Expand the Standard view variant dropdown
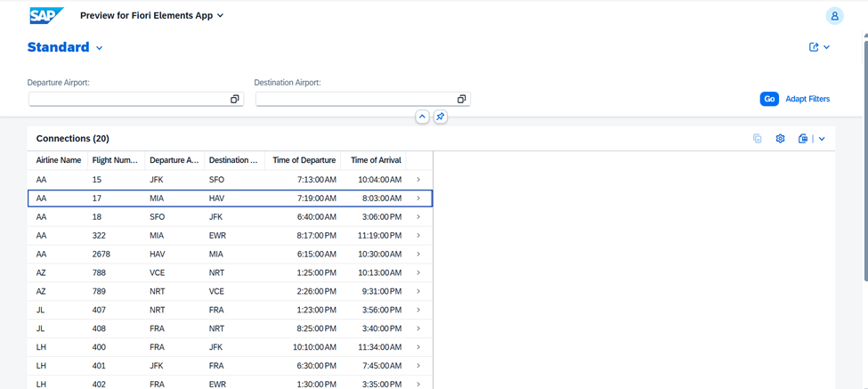Screen dimensions: 868x389 tap(100, 48)
